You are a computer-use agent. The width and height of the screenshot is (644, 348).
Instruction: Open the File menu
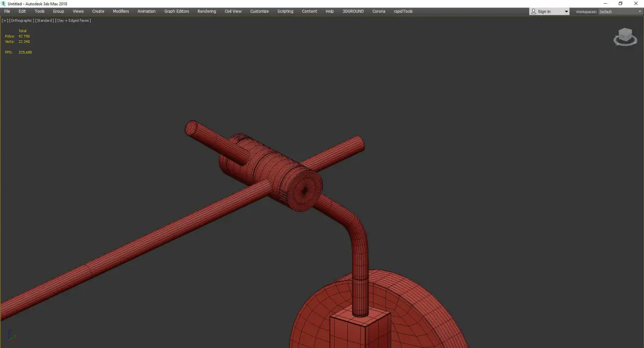7,11
